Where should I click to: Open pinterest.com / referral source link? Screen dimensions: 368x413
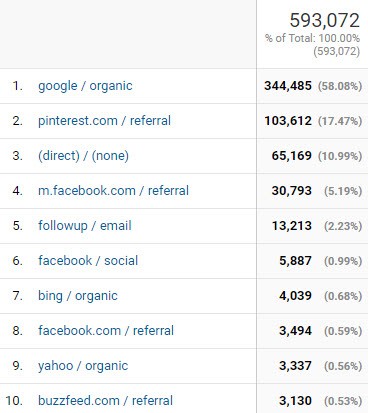click(104, 121)
